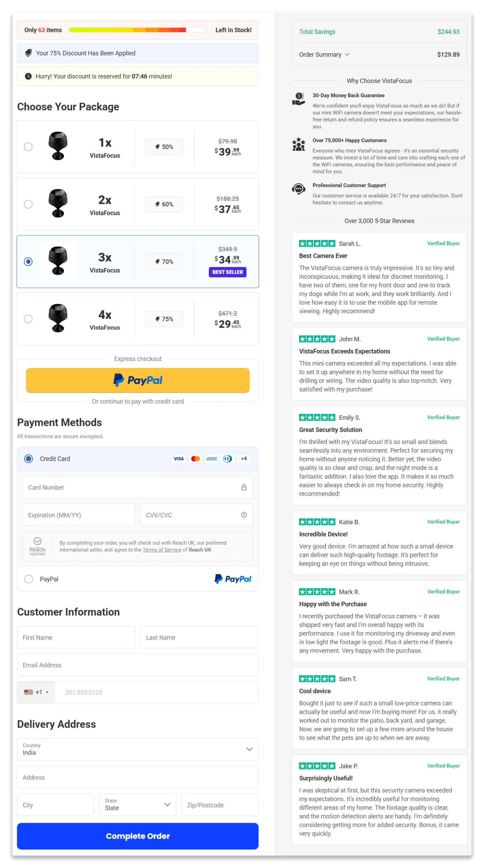
Task: Click the Reach Verified badge
Action: (37, 546)
